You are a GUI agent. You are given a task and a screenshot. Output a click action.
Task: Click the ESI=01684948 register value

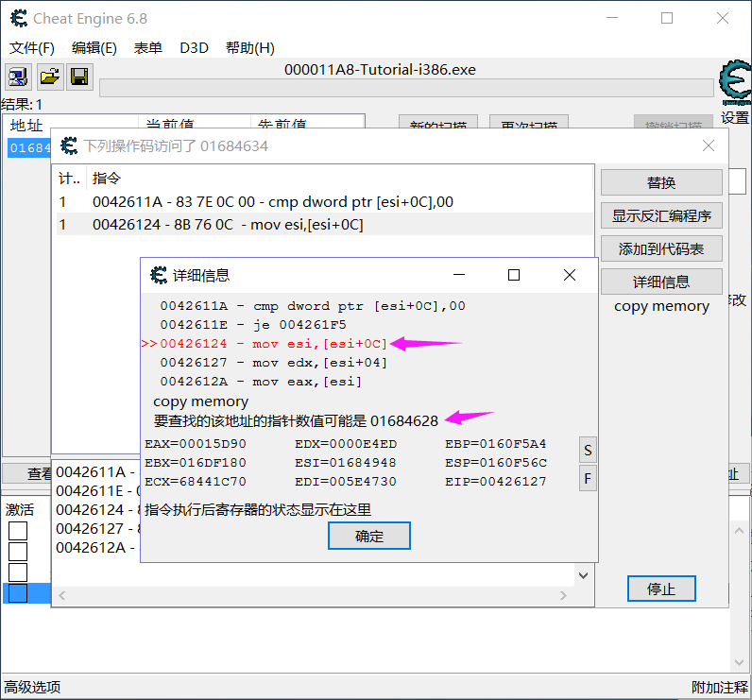tap(346, 463)
